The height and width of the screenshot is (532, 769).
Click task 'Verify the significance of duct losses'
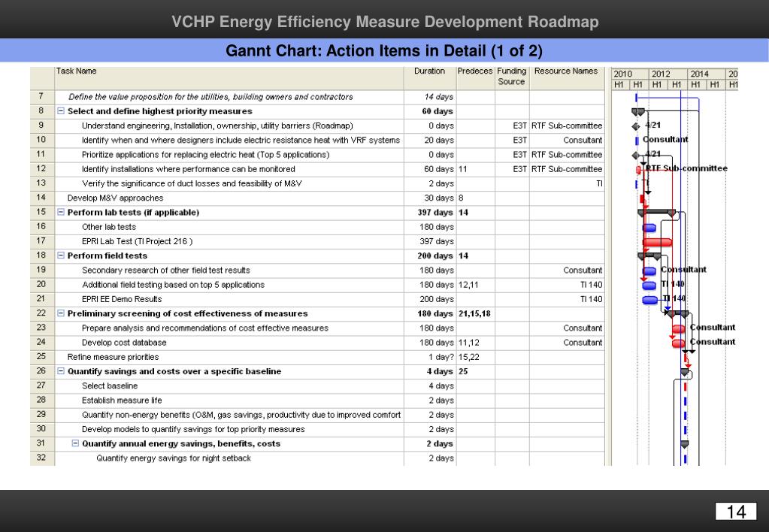pos(192,184)
